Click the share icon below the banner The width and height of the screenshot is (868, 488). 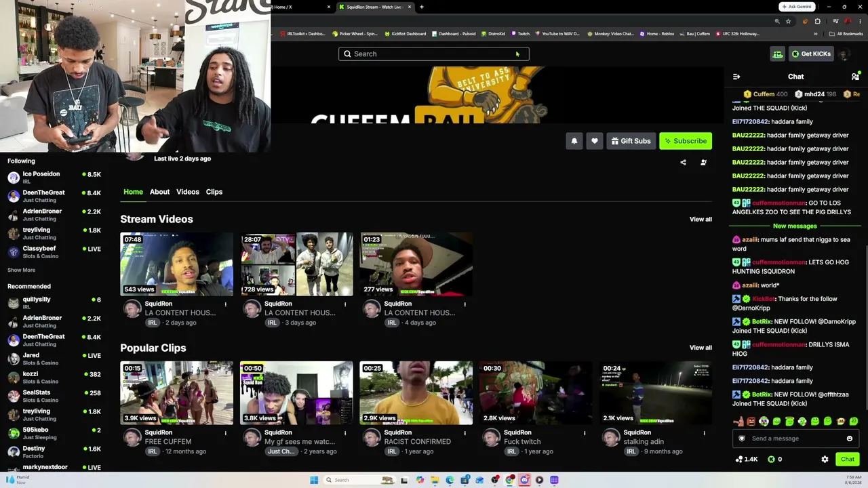click(x=683, y=163)
